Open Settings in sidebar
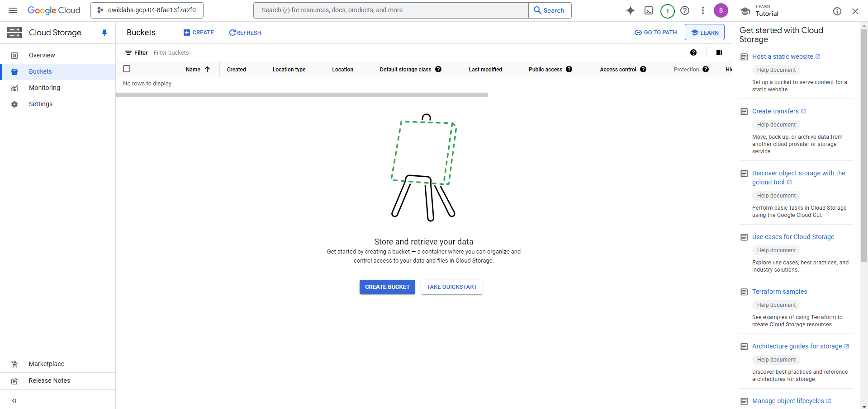Screen dimensions: 868x409 (x=58, y=104)
